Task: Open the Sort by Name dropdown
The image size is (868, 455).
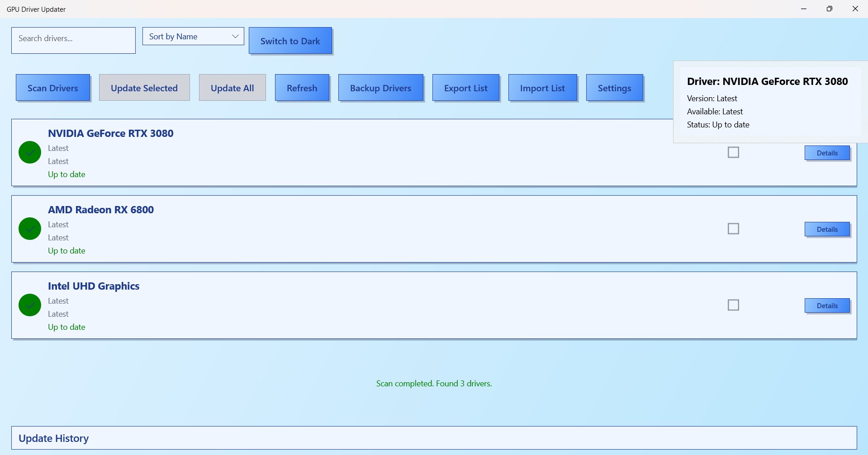Action: click(193, 36)
